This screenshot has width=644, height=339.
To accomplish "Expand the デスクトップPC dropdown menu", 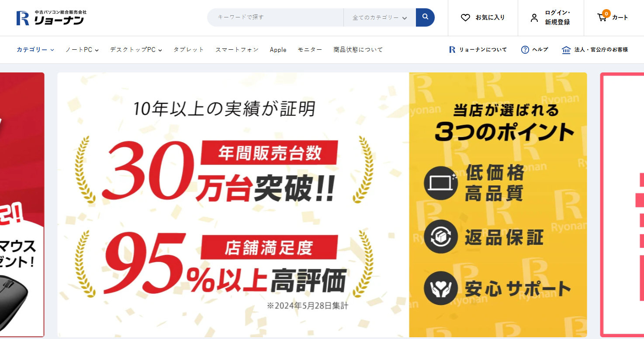I will click(136, 50).
